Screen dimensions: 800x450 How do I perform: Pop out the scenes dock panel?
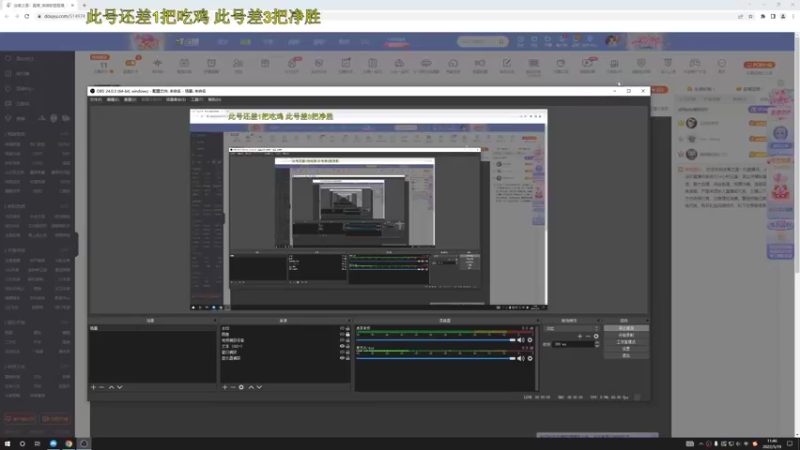pyautogui.click(x=215, y=320)
